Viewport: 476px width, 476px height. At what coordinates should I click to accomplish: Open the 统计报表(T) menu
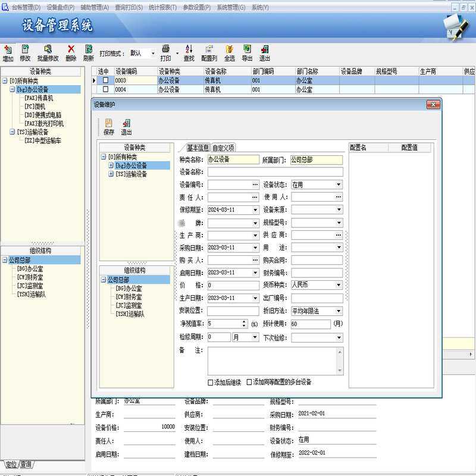point(162,8)
